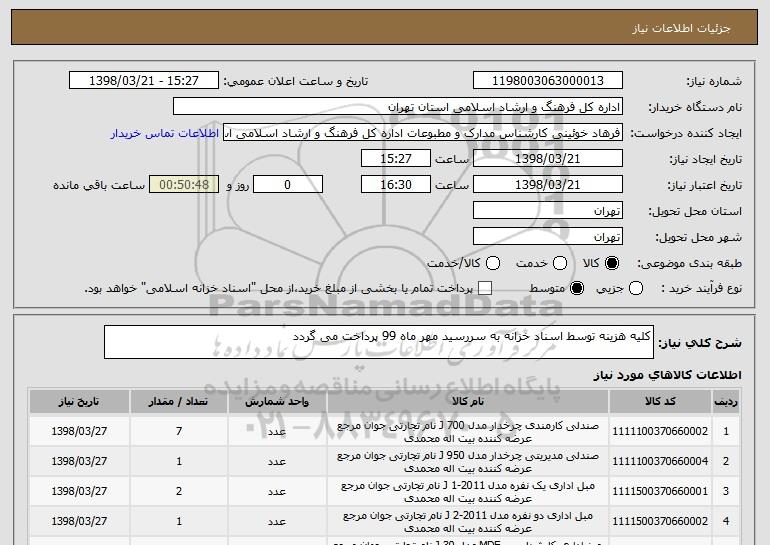Click the remaining days field showing 0

click(288, 185)
